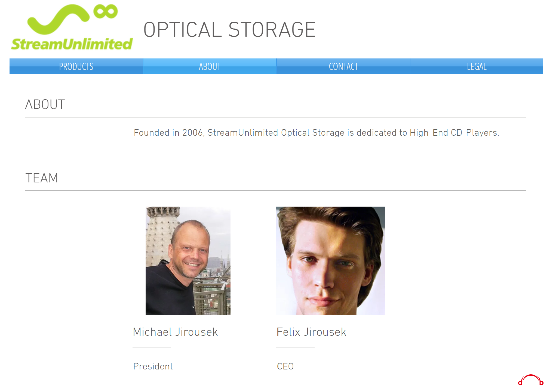
Task: Click the red headphones icon
Action: coord(531,380)
